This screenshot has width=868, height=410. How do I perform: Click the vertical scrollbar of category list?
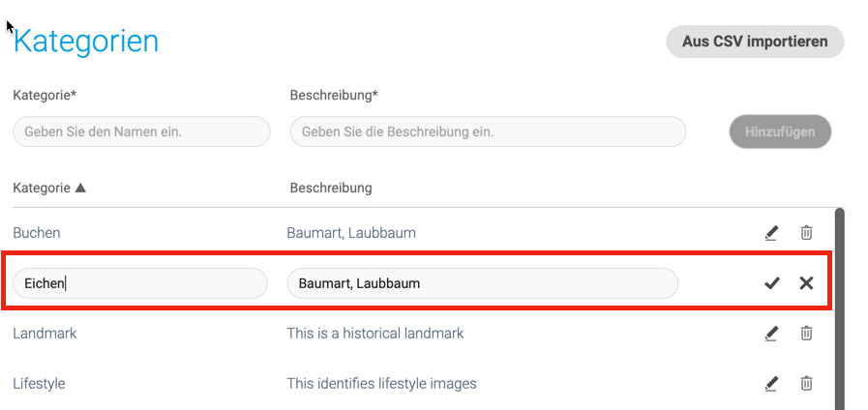tap(839, 308)
